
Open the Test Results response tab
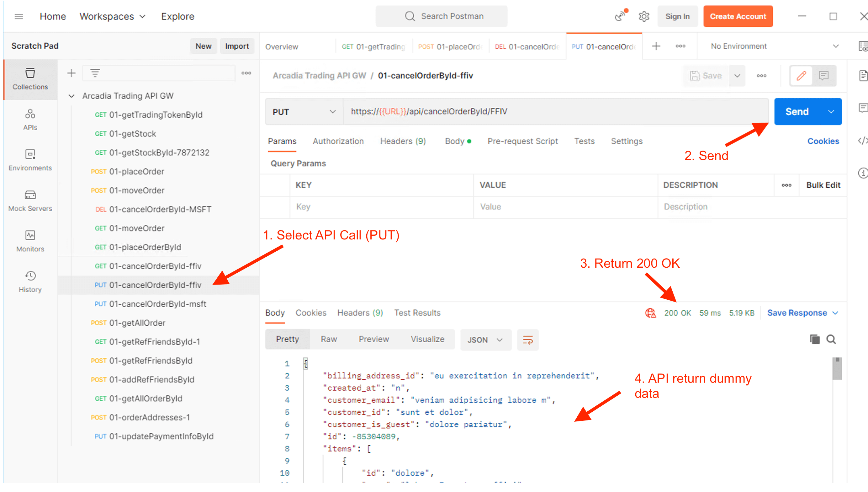[417, 313]
